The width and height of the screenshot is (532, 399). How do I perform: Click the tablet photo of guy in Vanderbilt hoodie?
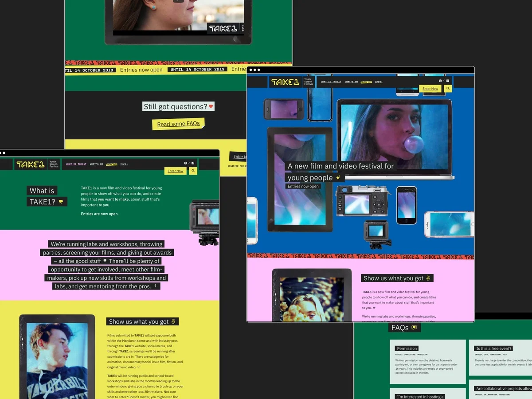(57, 357)
